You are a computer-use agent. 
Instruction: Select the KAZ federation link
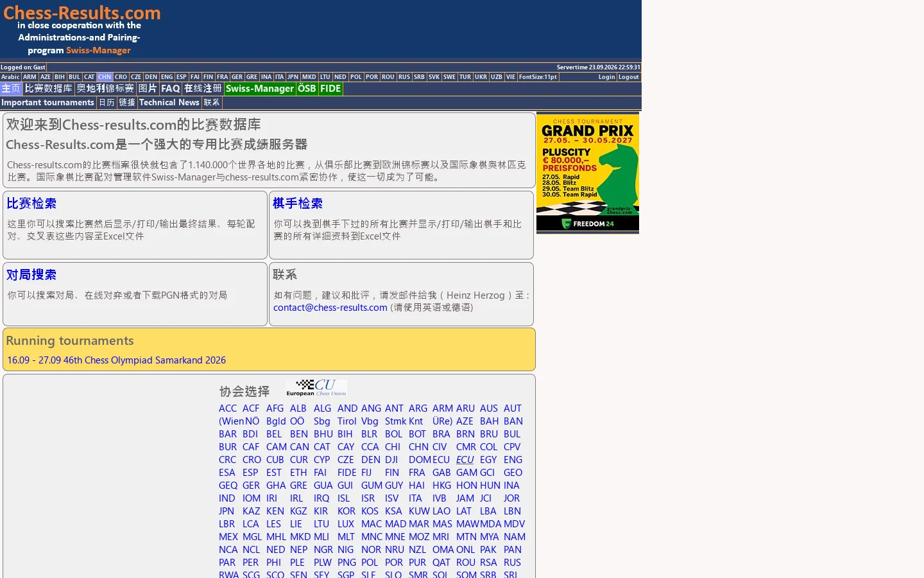(x=252, y=511)
